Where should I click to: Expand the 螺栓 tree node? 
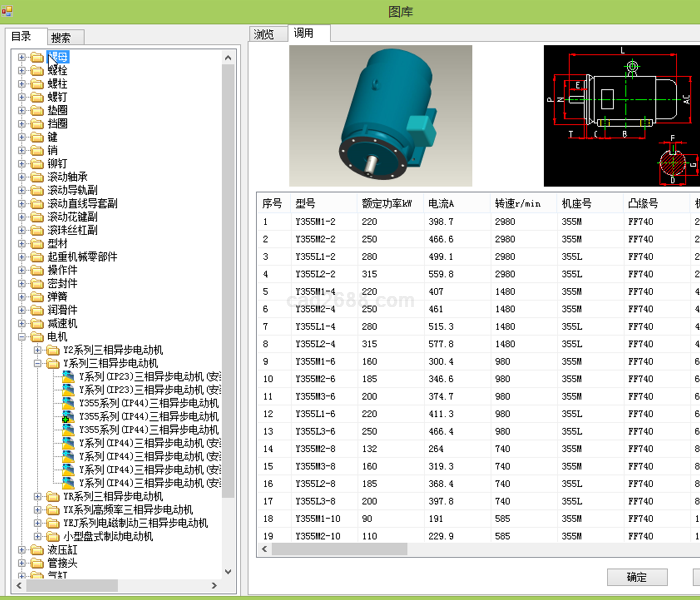coord(22,71)
